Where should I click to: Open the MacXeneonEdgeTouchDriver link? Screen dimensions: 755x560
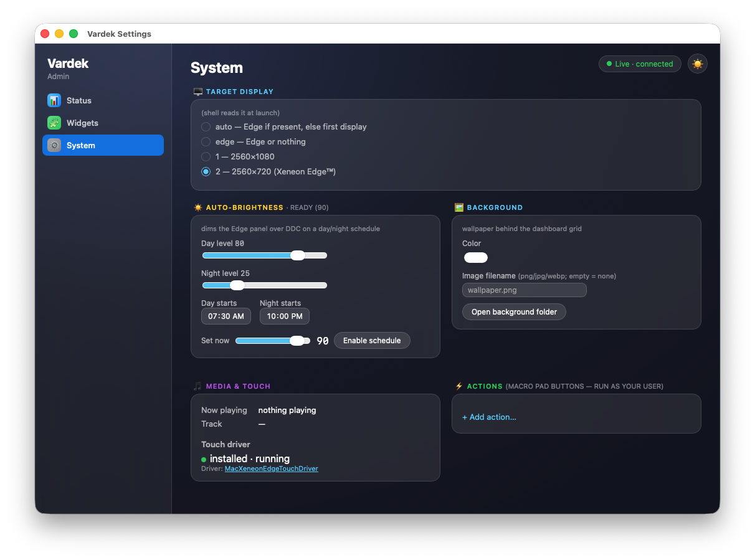coord(272,468)
